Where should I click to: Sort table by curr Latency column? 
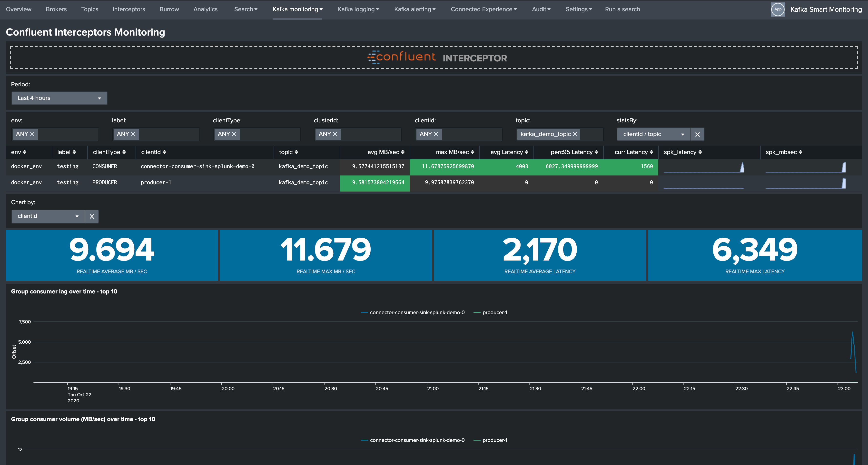pos(634,152)
